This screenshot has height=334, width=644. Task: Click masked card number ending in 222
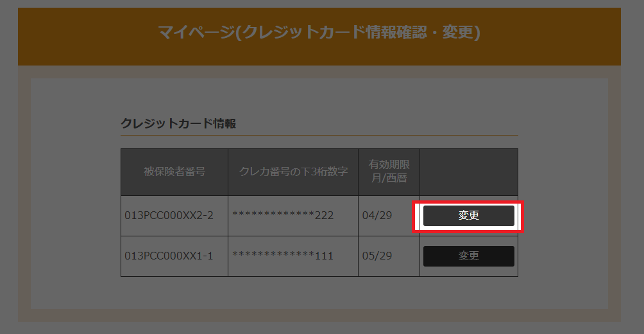283,215
